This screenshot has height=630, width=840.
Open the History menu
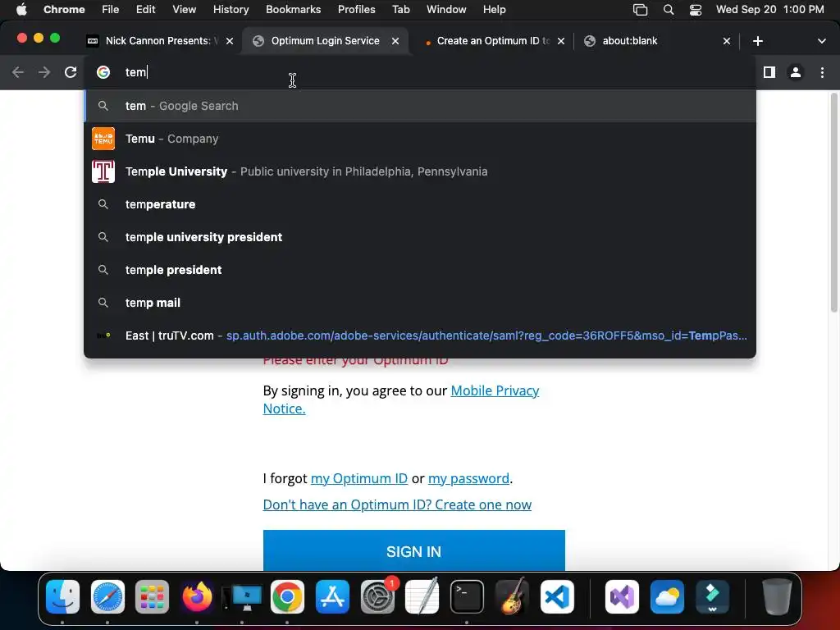[231, 10]
